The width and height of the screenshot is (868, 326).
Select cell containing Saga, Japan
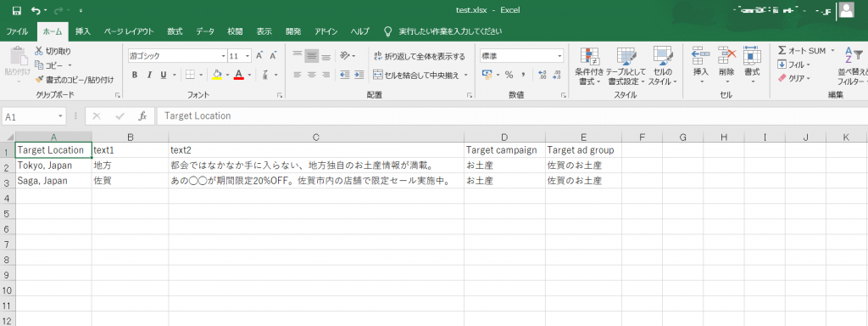pyautogui.click(x=53, y=181)
